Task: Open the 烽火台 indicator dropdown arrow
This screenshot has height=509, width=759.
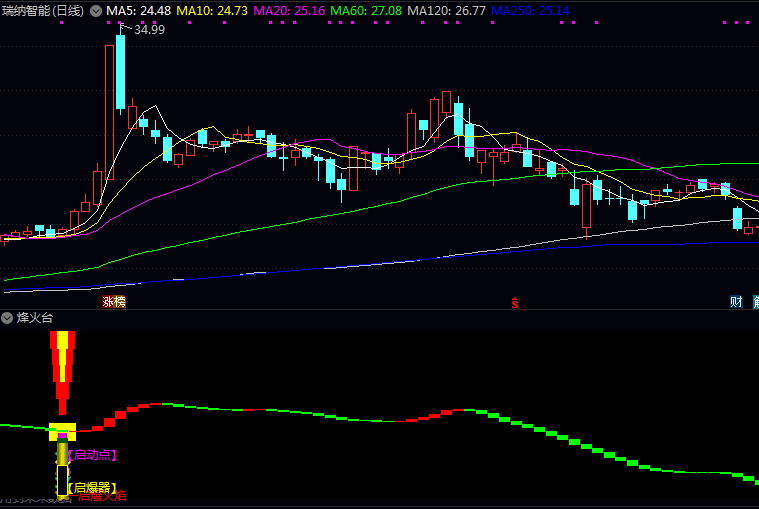Action: click(7, 318)
